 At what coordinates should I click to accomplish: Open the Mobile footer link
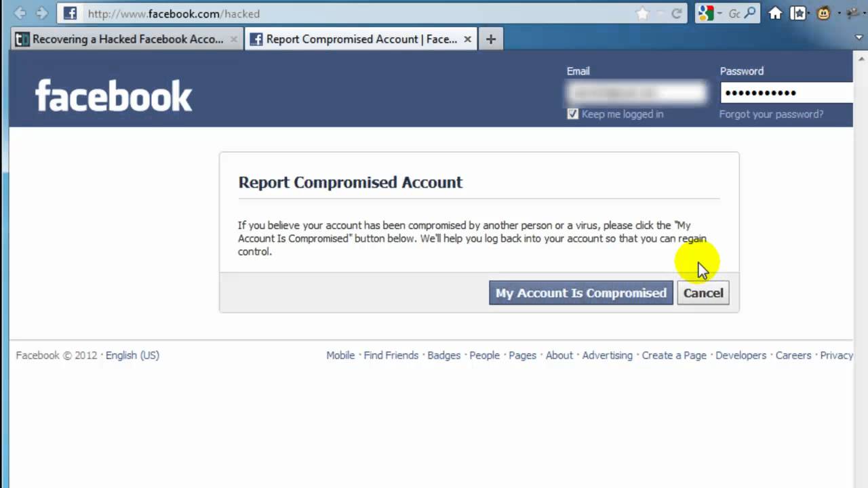point(340,355)
